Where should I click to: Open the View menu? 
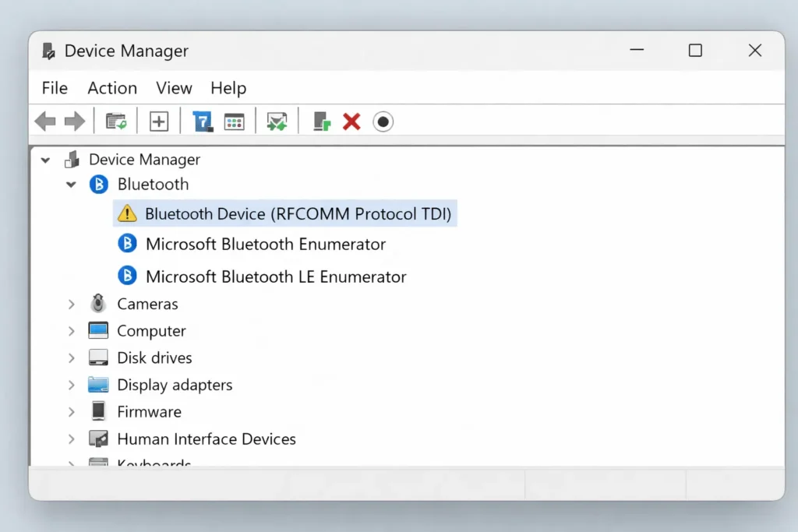[x=173, y=88]
